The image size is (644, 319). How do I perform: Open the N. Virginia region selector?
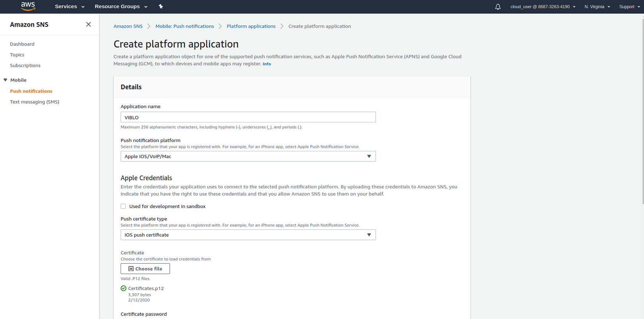[x=597, y=7]
